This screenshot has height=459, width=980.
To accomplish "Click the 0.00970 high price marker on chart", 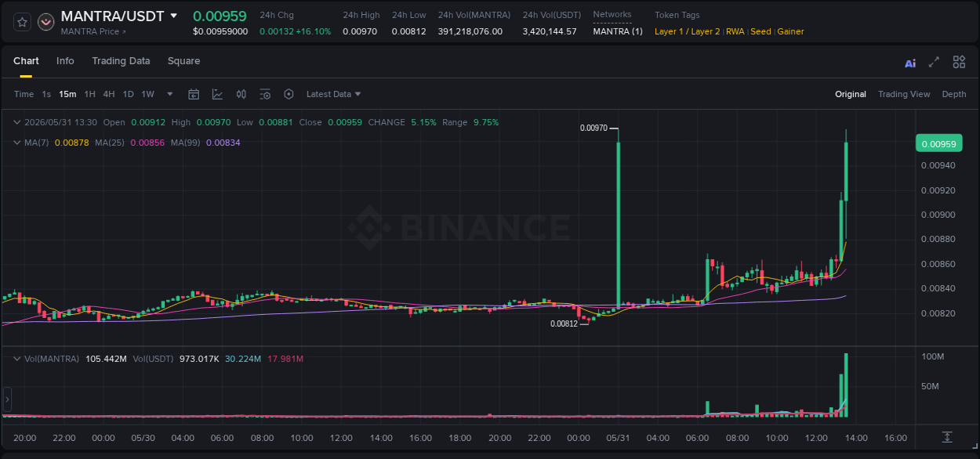I will (593, 128).
